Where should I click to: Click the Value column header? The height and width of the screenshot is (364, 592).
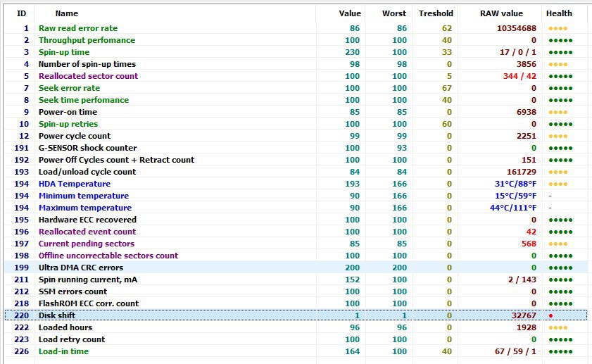click(x=350, y=13)
